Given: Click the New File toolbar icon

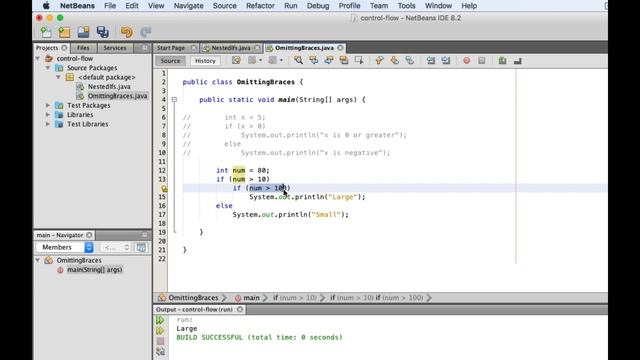Looking at the screenshot, I should tap(46, 32).
